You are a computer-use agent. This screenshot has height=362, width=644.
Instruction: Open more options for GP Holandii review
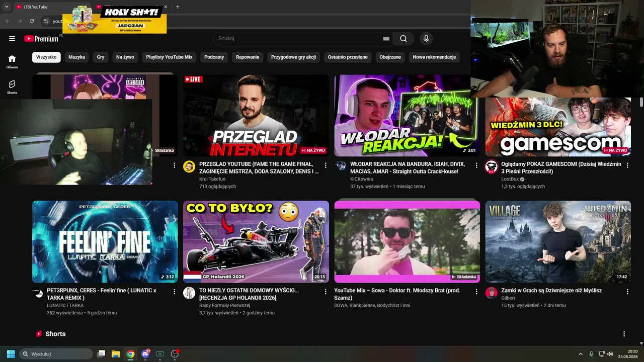pos(326,292)
